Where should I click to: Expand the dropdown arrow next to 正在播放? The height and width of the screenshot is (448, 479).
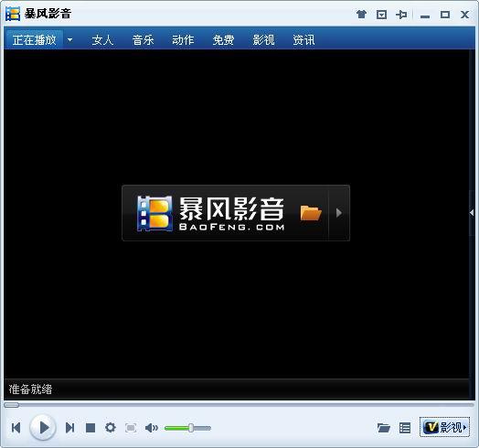click(70, 39)
